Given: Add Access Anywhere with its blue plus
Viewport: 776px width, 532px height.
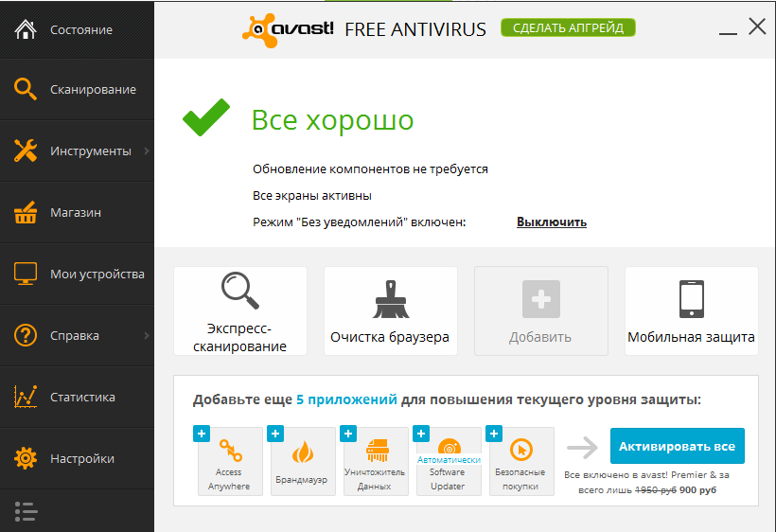Looking at the screenshot, I should click(202, 434).
